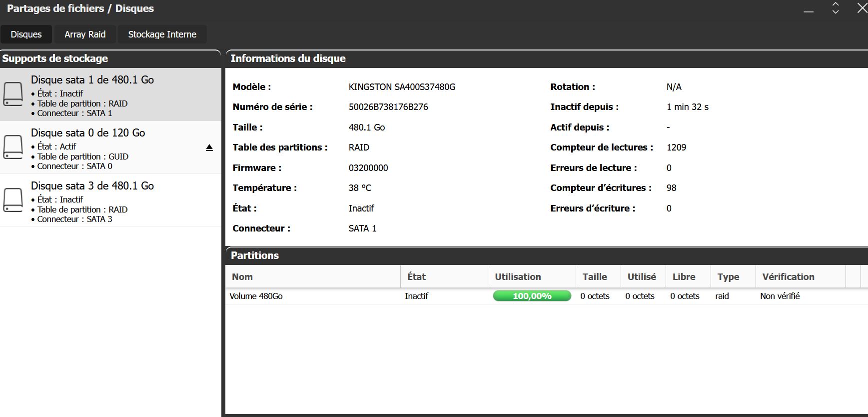Click the Table des partitions value RAID
This screenshot has width=868, height=417.
[359, 147]
